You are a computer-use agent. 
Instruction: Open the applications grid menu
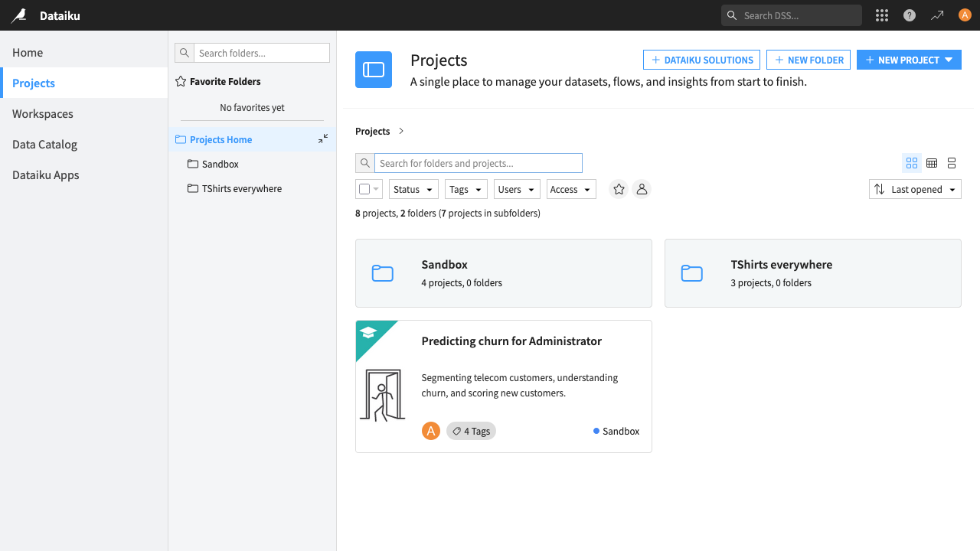(x=882, y=15)
